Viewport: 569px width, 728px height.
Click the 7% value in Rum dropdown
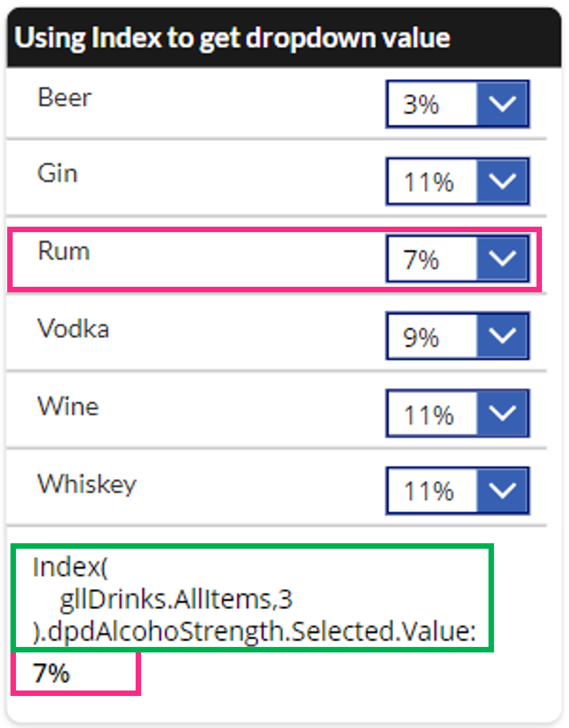click(x=421, y=259)
